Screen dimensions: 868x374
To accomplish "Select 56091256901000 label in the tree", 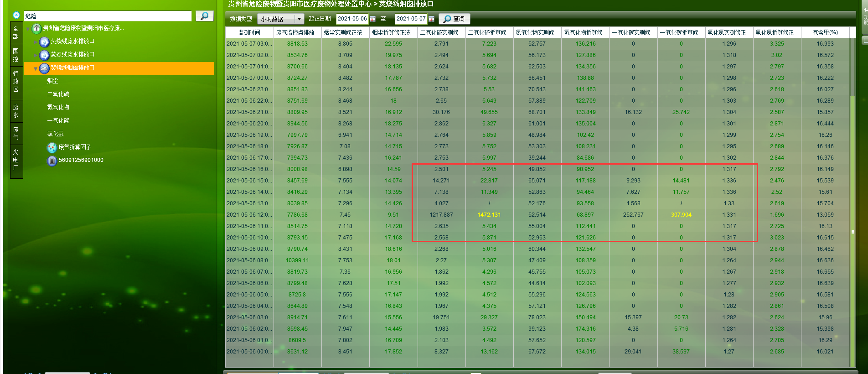I will (x=81, y=160).
